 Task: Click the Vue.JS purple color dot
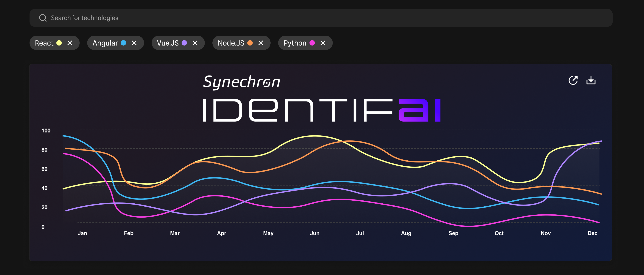(x=184, y=43)
